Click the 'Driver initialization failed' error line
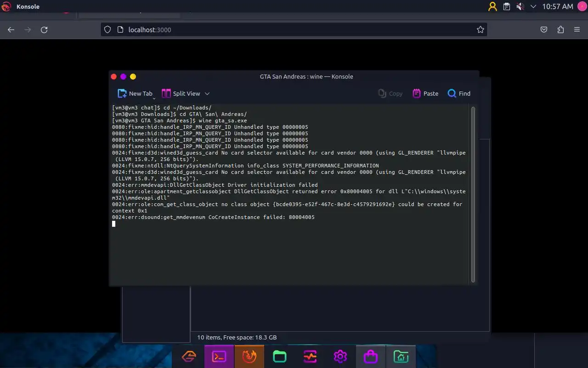 point(215,185)
